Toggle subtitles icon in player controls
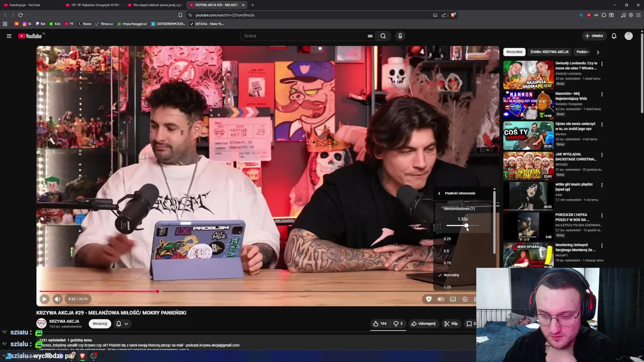Viewport: 644px width, 362px height. pos(453,299)
